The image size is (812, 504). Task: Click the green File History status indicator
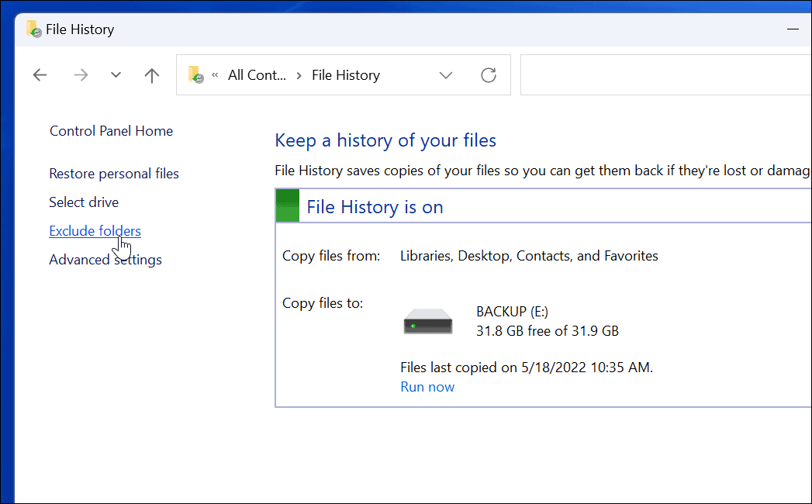coord(287,205)
